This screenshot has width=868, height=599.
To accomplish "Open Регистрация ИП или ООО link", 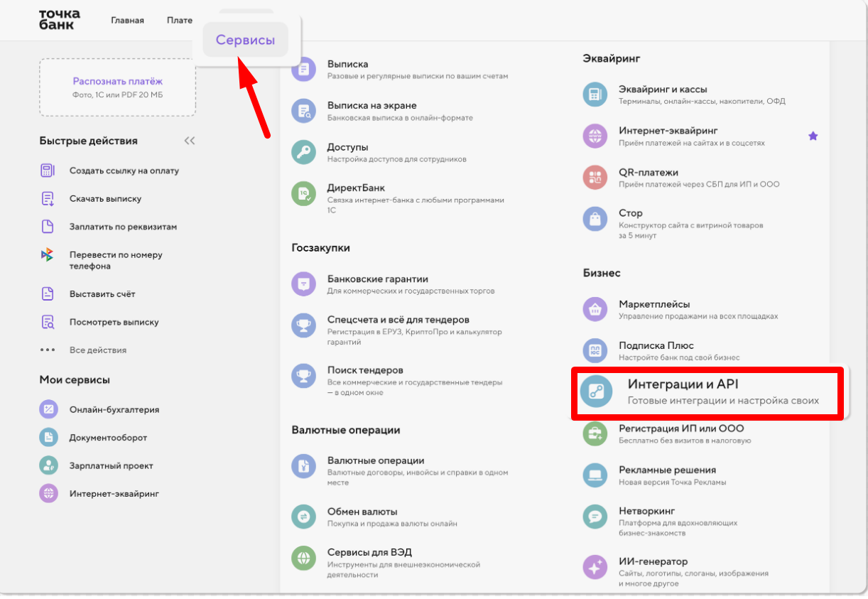I will pyautogui.click(x=681, y=428).
